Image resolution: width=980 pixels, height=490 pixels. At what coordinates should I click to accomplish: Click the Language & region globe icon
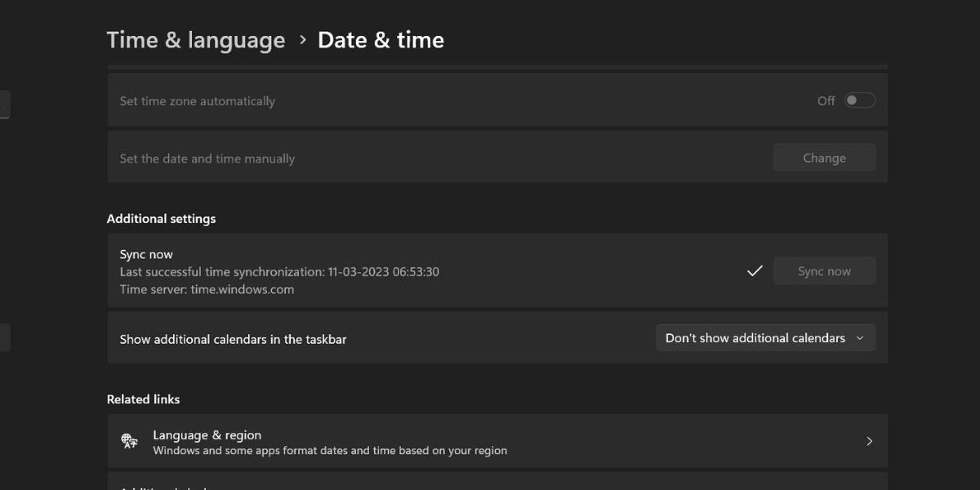coord(129,441)
